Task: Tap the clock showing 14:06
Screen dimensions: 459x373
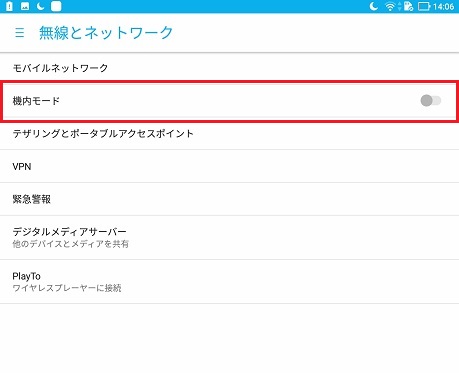Action: coord(443,6)
